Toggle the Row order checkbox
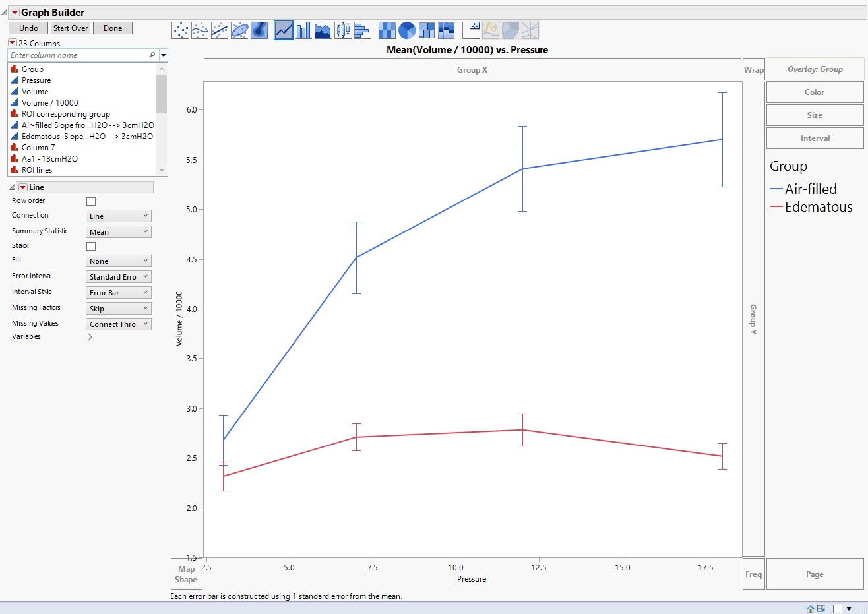 (x=91, y=201)
